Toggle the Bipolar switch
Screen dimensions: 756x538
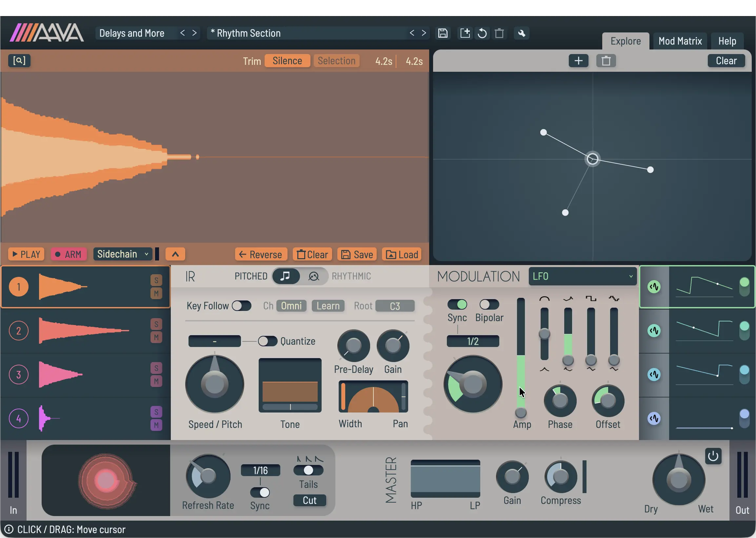[x=489, y=304]
